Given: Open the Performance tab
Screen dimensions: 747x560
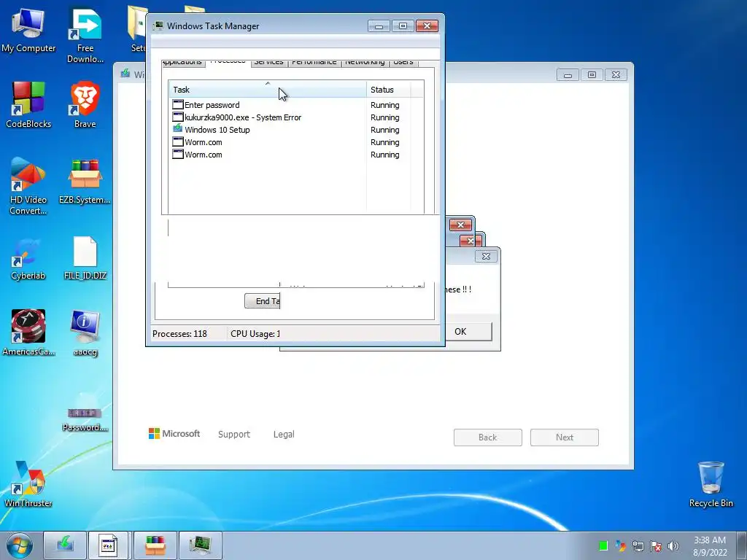Looking at the screenshot, I should (314, 63).
